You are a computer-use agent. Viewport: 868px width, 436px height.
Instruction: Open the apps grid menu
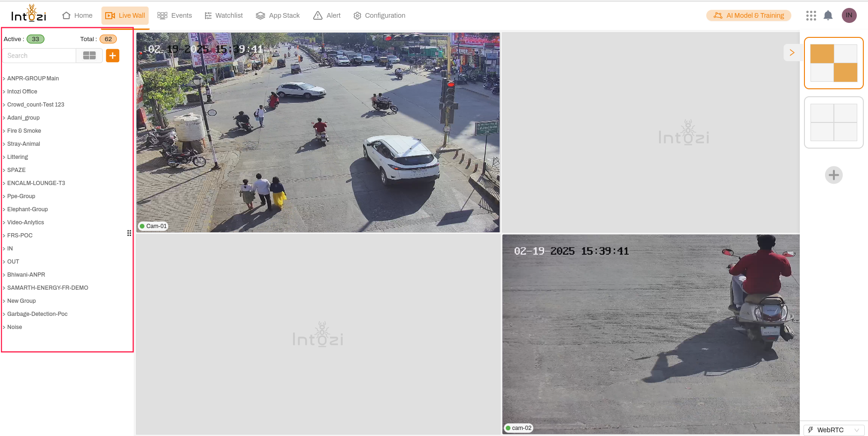(x=811, y=15)
